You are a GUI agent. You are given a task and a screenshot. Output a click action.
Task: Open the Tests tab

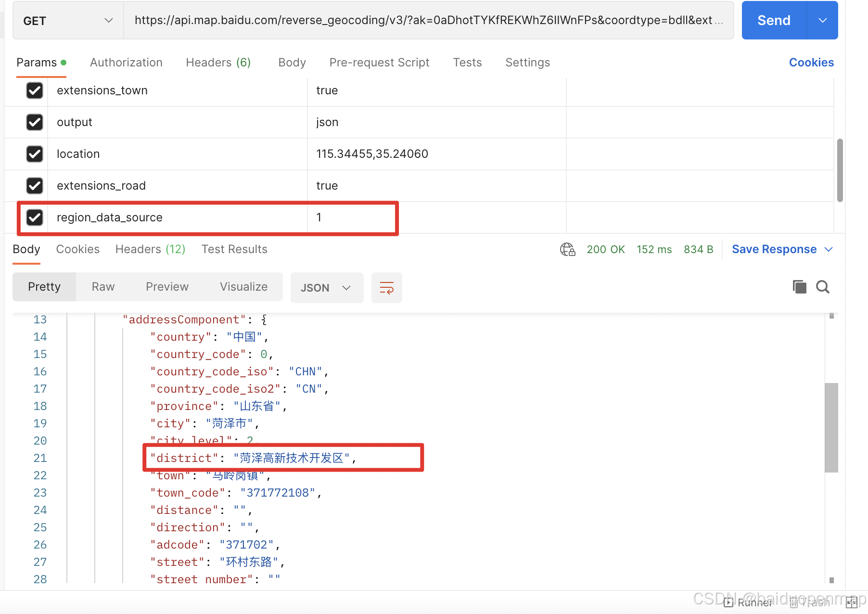click(x=467, y=63)
